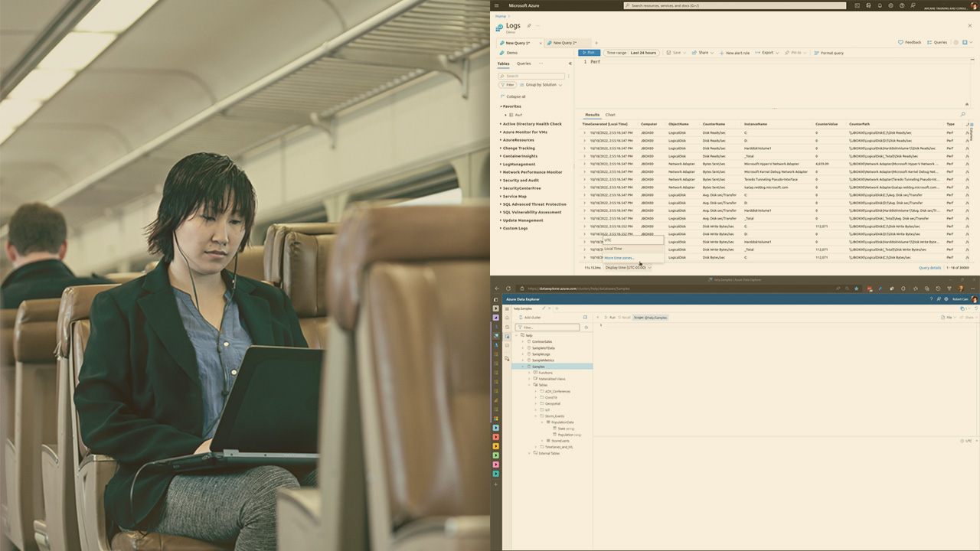Click the favorites star beside the cluster filter
Viewport: 980px width, 551px height.
(586, 327)
